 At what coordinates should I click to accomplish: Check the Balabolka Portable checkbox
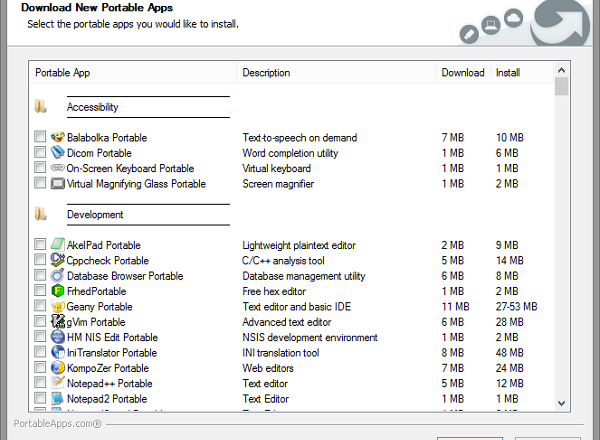[x=40, y=137]
